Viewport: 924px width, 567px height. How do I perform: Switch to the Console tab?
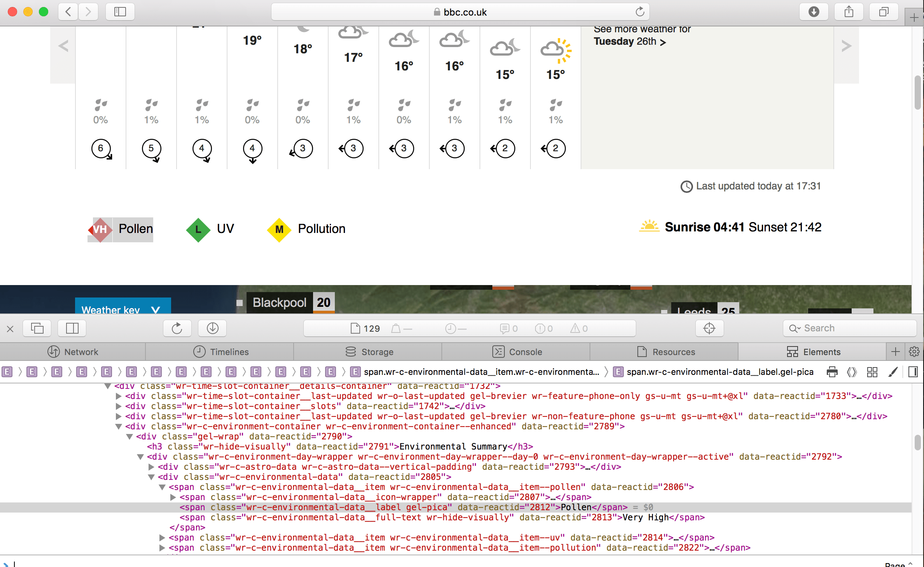(x=517, y=352)
